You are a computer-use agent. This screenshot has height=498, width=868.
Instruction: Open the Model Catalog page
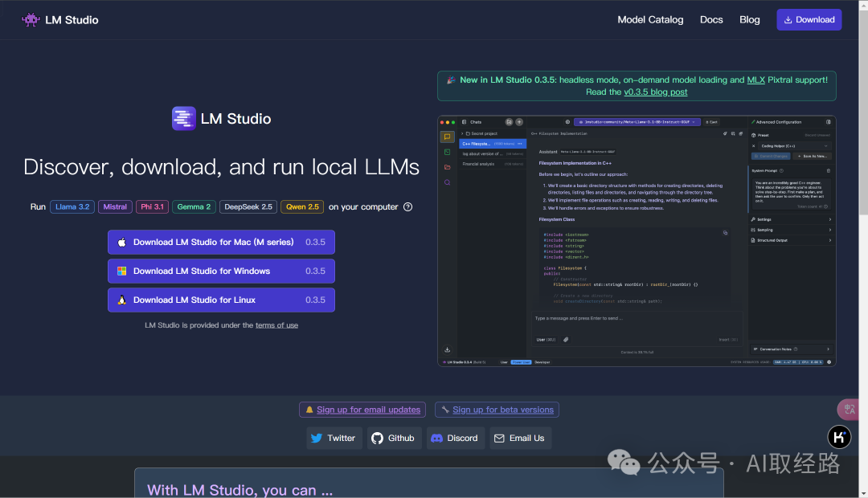[650, 20]
